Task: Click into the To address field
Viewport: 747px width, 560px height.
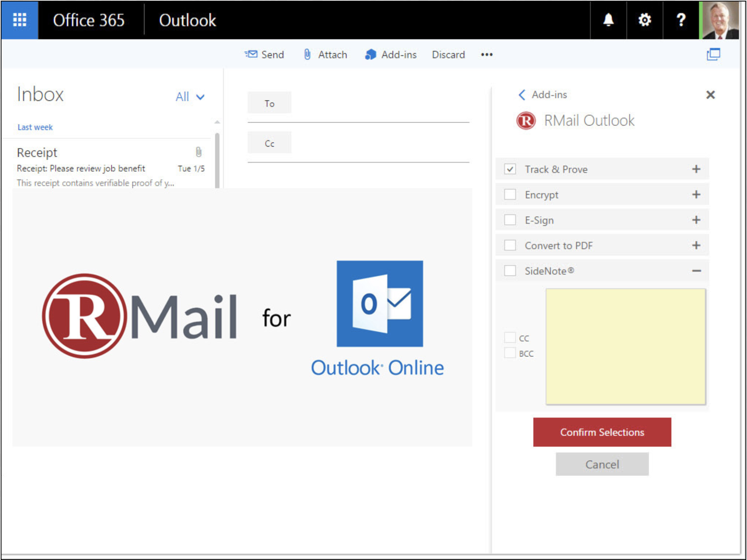Action: pos(380,103)
